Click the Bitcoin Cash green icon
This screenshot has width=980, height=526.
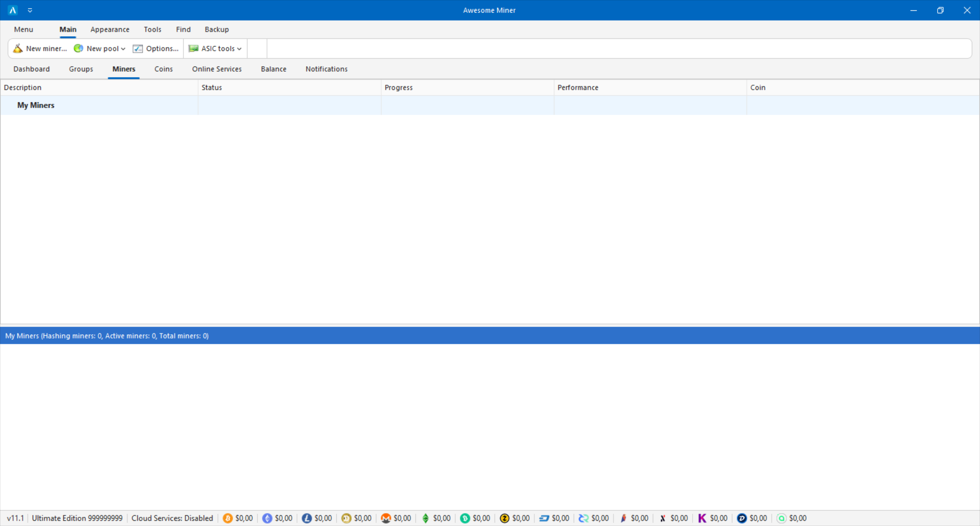point(465,518)
